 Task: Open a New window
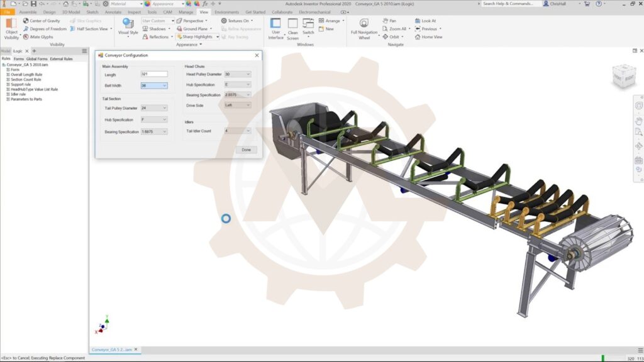(326, 29)
